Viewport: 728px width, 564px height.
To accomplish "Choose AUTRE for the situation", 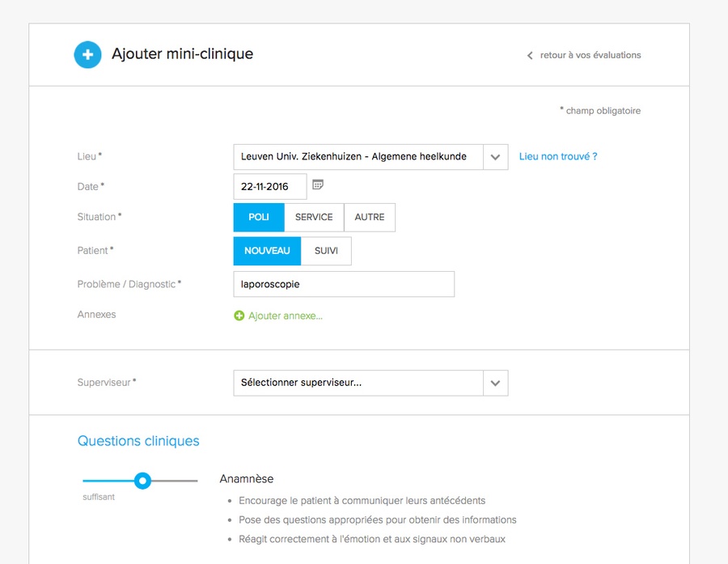I will pyautogui.click(x=370, y=217).
